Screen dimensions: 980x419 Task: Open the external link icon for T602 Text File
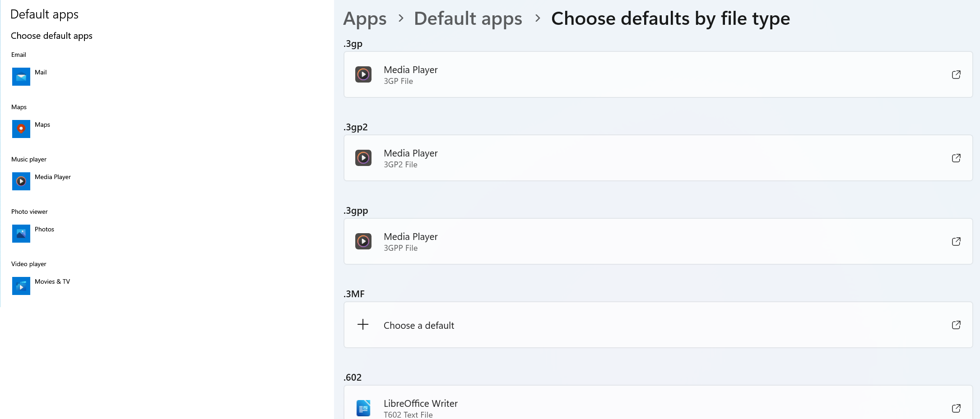pos(956,408)
